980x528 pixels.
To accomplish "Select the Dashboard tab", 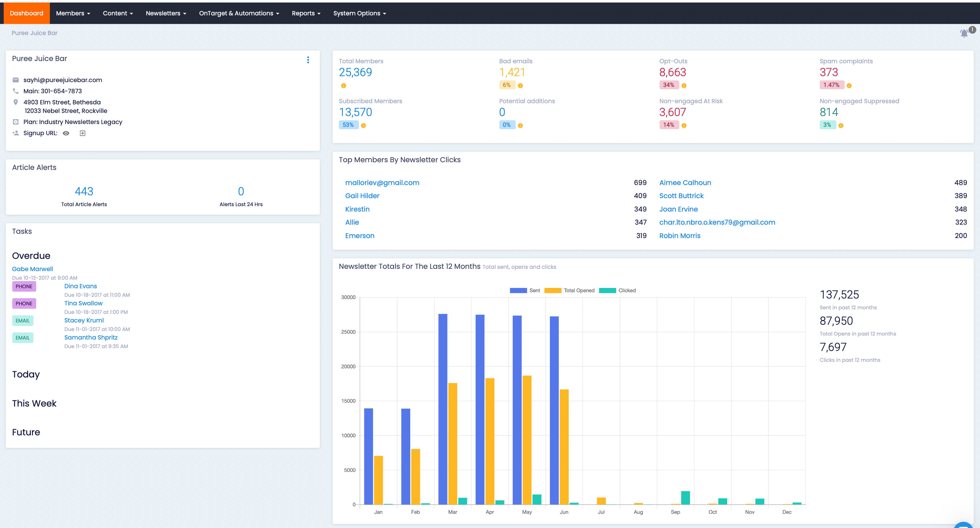I will coord(27,13).
